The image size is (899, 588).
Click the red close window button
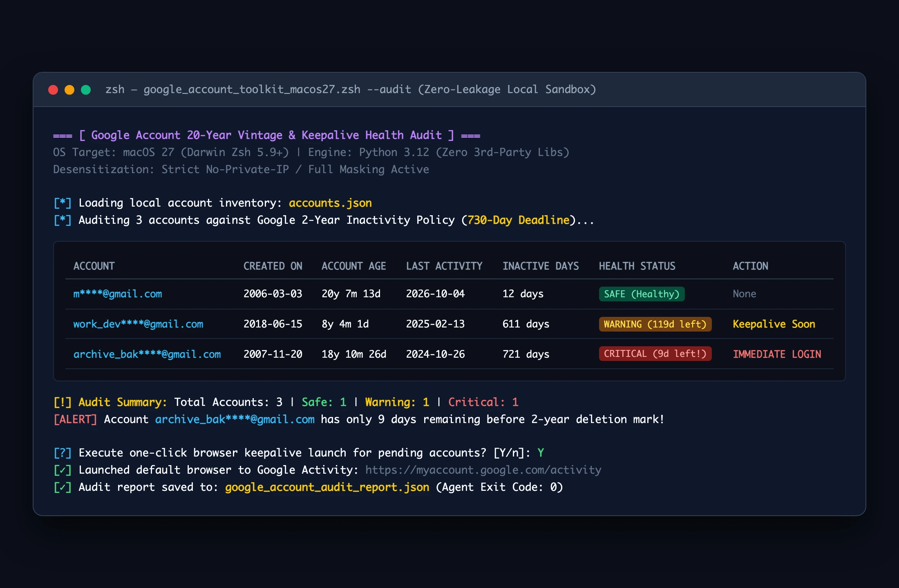click(x=53, y=90)
